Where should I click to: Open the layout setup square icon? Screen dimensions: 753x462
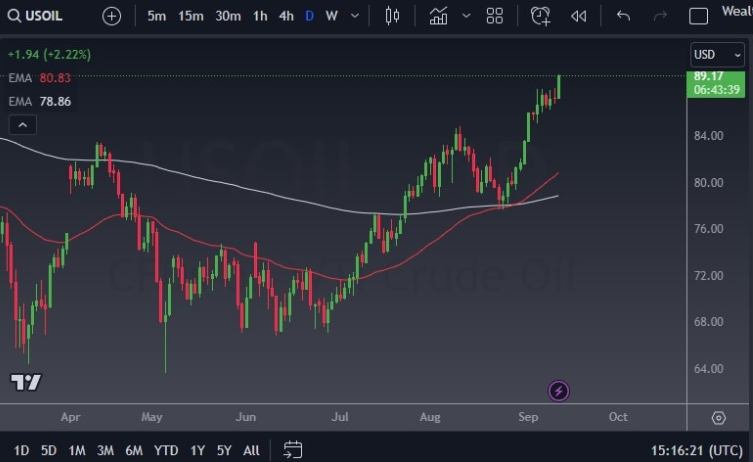[699, 16]
